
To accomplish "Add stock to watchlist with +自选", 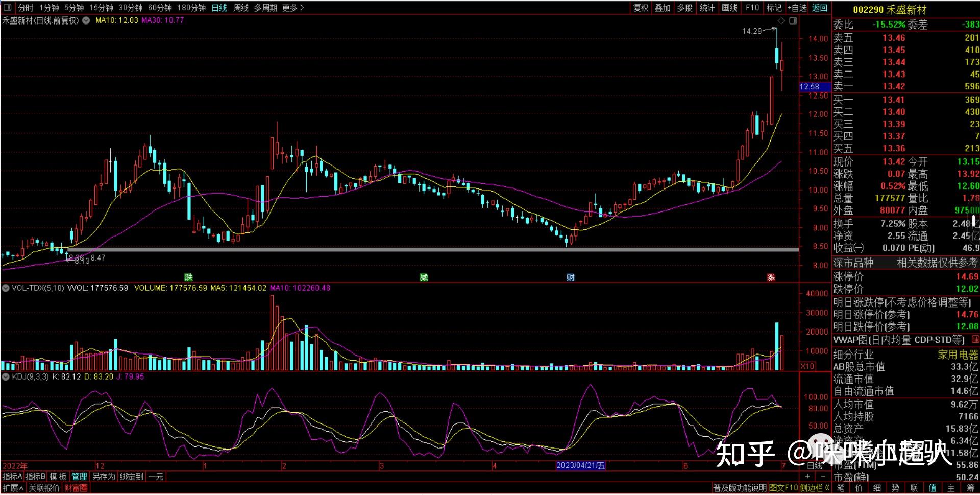I will pyautogui.click(x=797, y=8).
